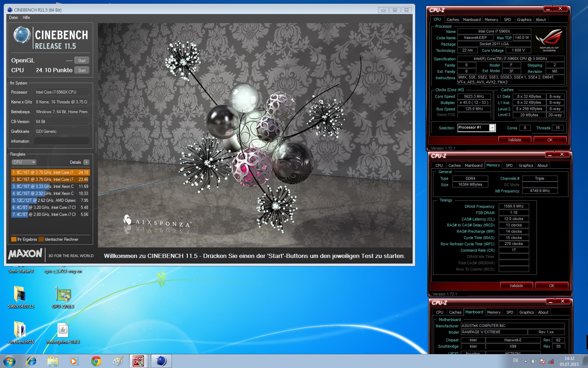The image size is (588, 368).
Task: Click the MAXON logo
Action: [25, 253]
